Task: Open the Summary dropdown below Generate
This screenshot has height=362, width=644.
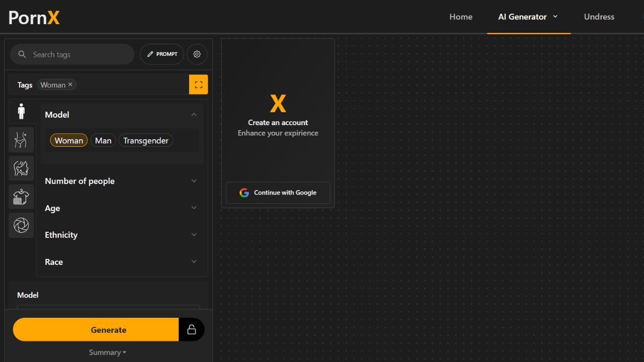Action: 108,352
